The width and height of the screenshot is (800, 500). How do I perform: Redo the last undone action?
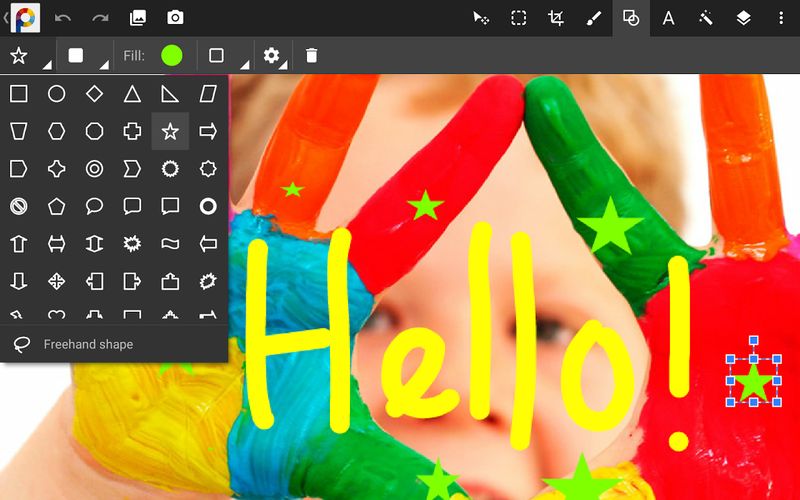[x=100, y=18]
